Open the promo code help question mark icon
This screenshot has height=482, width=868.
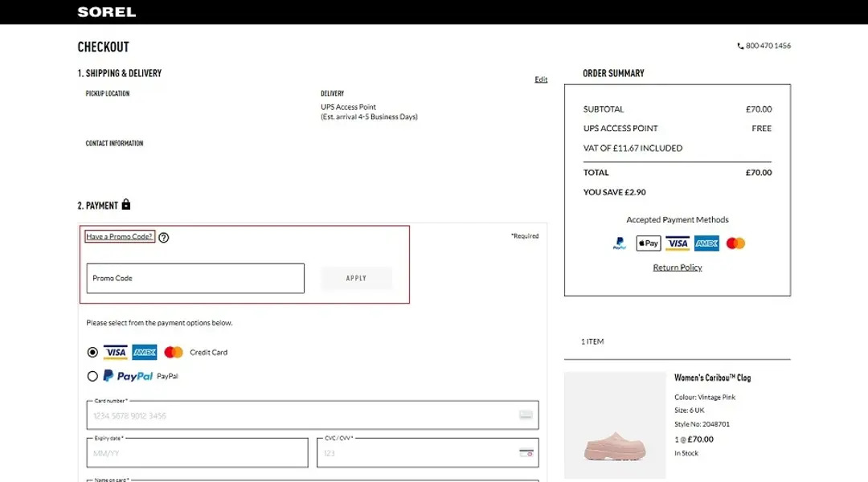[x=163, y=238]
